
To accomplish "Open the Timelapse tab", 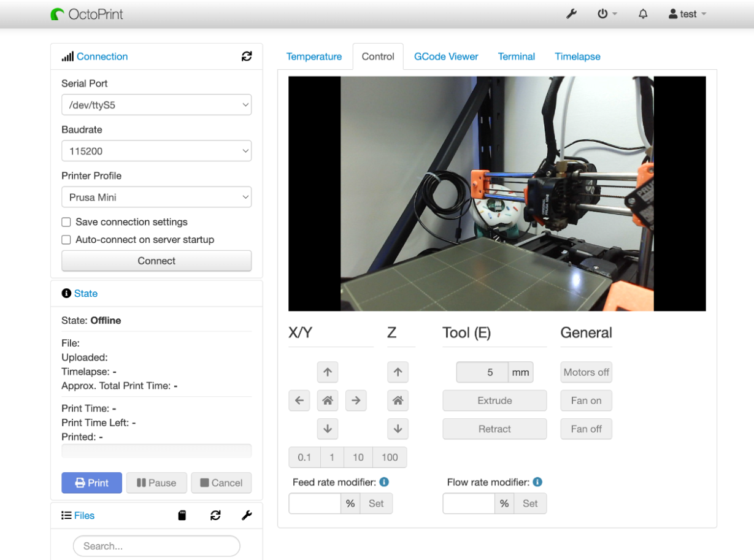I will tap(577, 56).
